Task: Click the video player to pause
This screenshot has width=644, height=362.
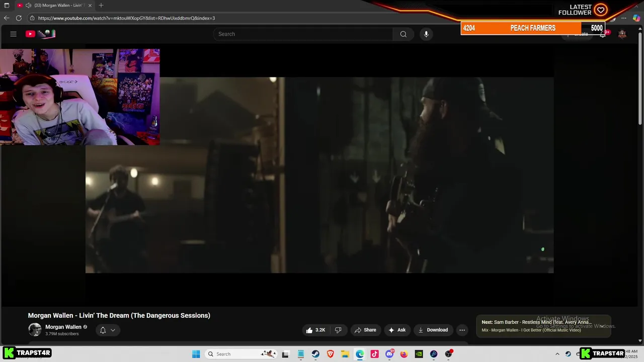Action: pyautogui.click(x=319, y=175)
